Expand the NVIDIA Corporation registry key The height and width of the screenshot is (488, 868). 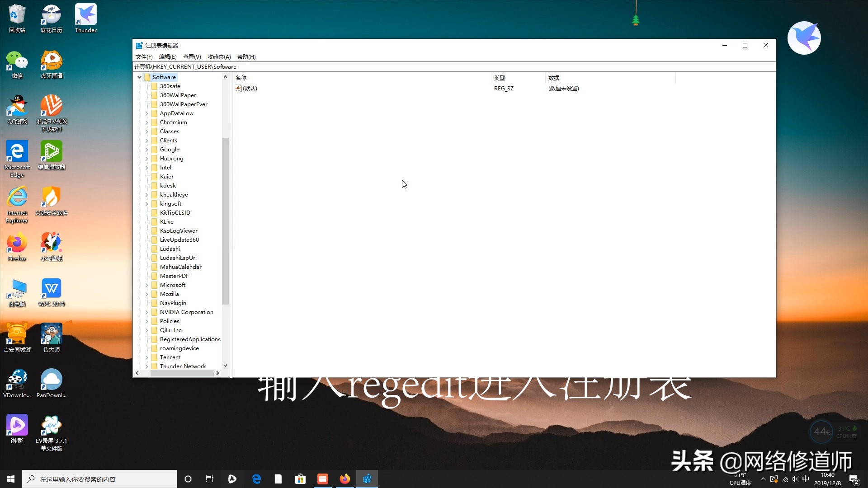tap(147, 312)
